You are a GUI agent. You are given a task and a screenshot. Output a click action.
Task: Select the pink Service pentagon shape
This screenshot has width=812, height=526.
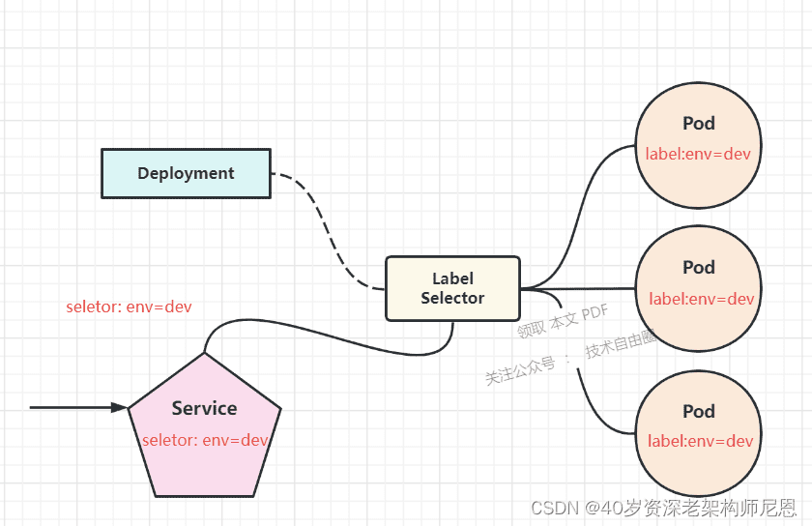point(205,424)
